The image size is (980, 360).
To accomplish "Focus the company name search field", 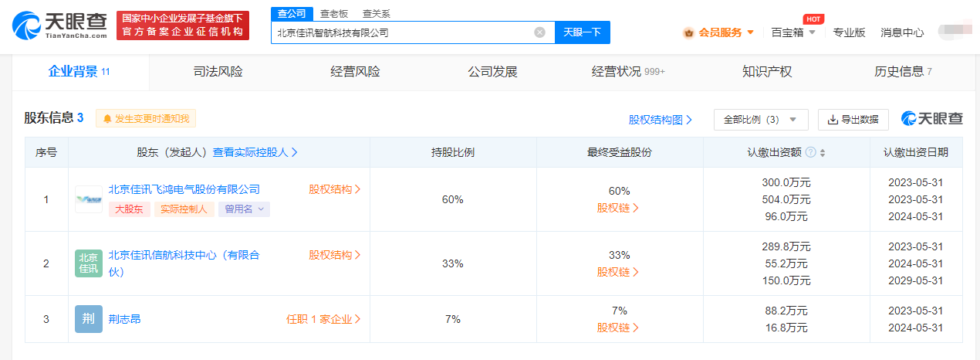I will tap(413, 32).
